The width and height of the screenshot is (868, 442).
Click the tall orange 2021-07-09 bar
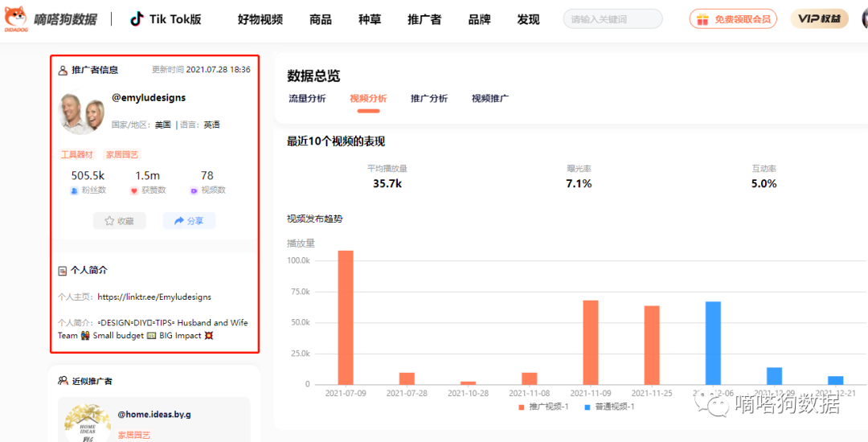point(346,317)
